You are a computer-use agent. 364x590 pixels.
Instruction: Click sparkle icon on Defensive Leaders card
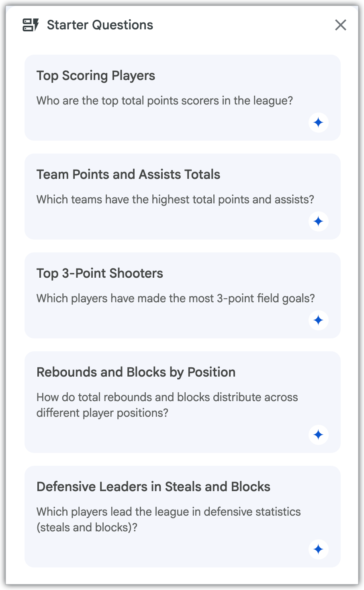pyautogui.click(x=319, y=549)
